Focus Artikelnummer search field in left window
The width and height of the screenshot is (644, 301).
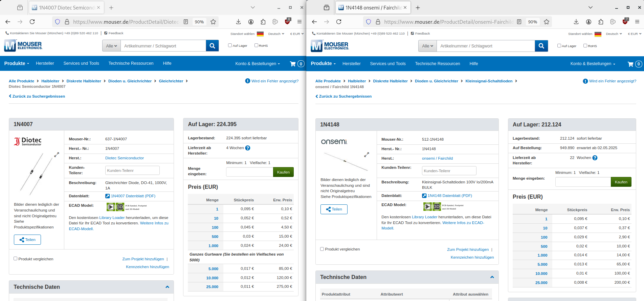(163, 46)
